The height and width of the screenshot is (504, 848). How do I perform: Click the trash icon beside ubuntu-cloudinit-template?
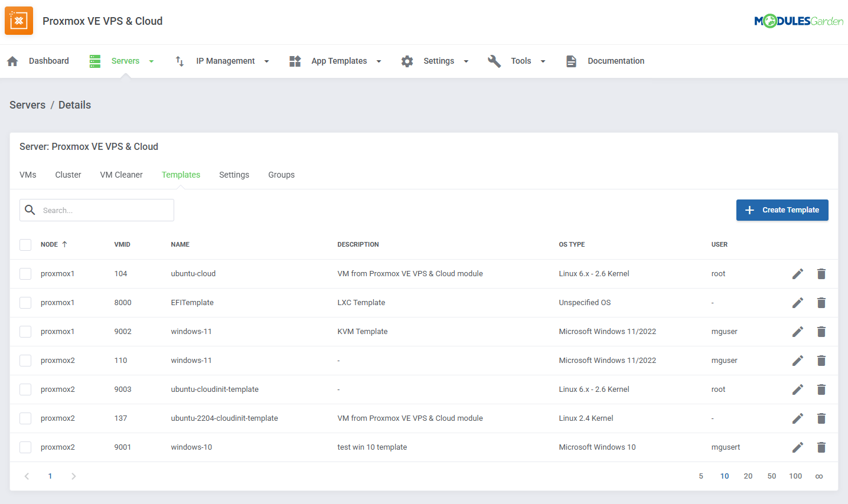point(821,389)
